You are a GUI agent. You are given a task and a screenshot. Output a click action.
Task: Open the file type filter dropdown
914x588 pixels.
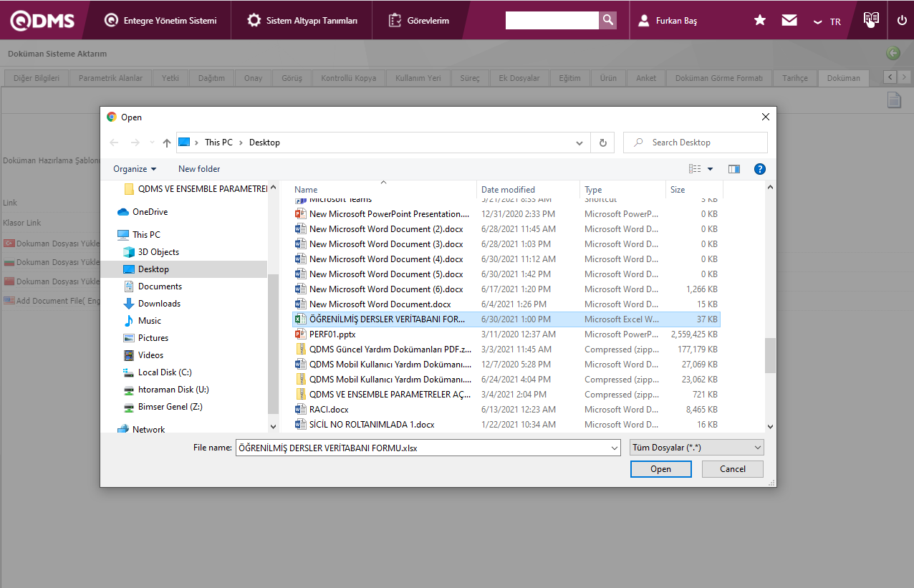point(696,448)
